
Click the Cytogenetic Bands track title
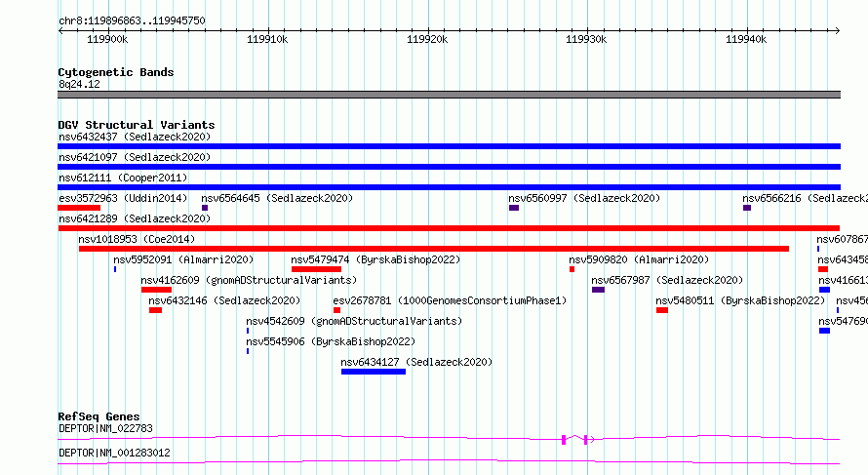pos(116,72)
